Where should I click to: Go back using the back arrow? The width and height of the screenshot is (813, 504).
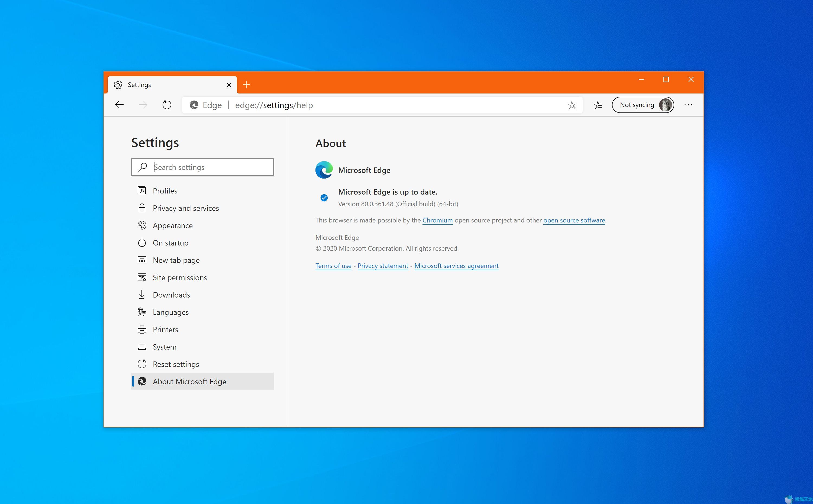[x=119, y=105]
